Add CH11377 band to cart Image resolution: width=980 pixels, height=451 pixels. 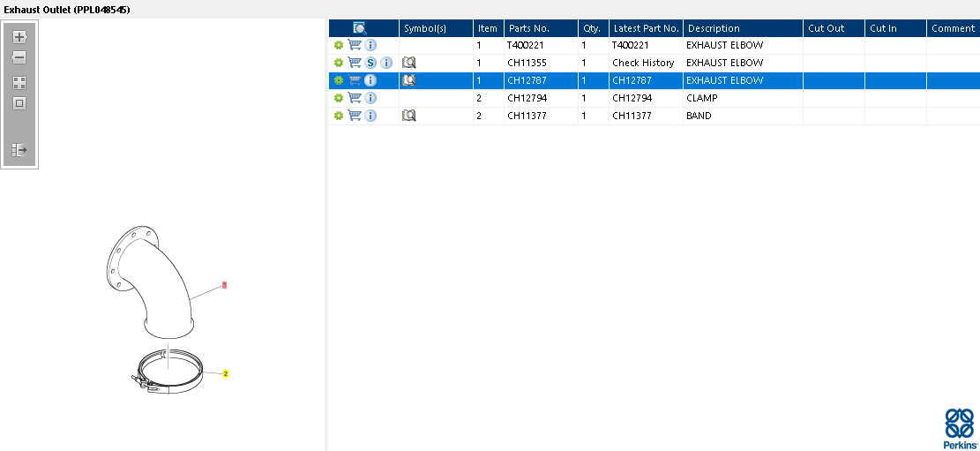tap(355, 115)
